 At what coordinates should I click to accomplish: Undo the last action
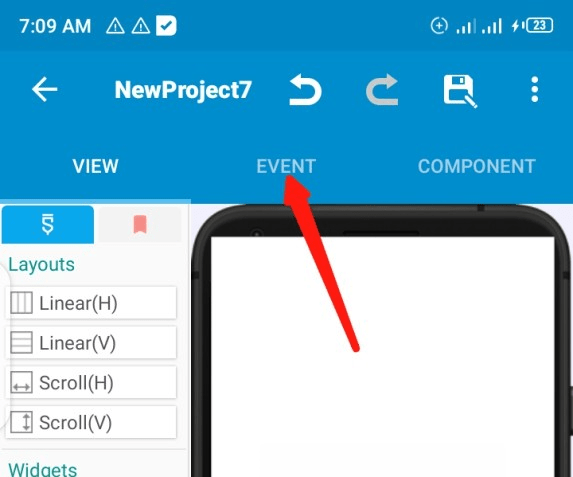coord(305,90)
